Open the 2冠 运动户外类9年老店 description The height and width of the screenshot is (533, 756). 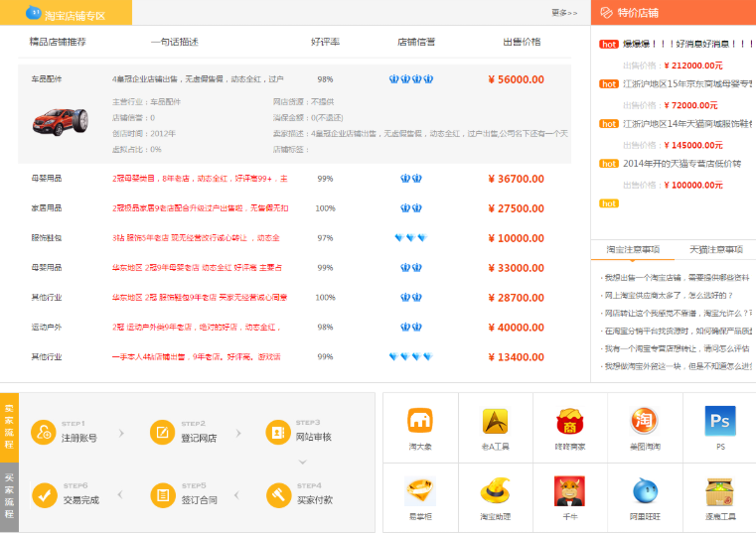197,328
